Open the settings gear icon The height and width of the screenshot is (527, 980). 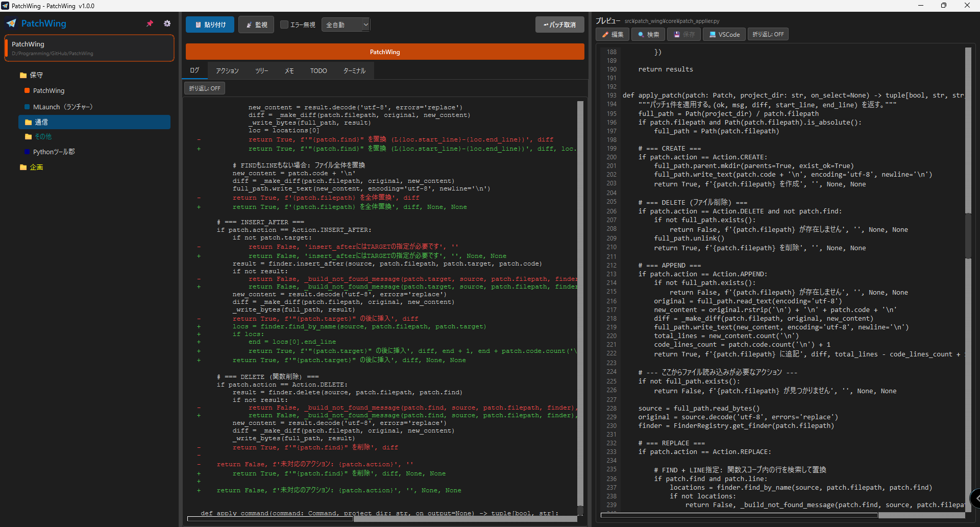coord(167,23)
